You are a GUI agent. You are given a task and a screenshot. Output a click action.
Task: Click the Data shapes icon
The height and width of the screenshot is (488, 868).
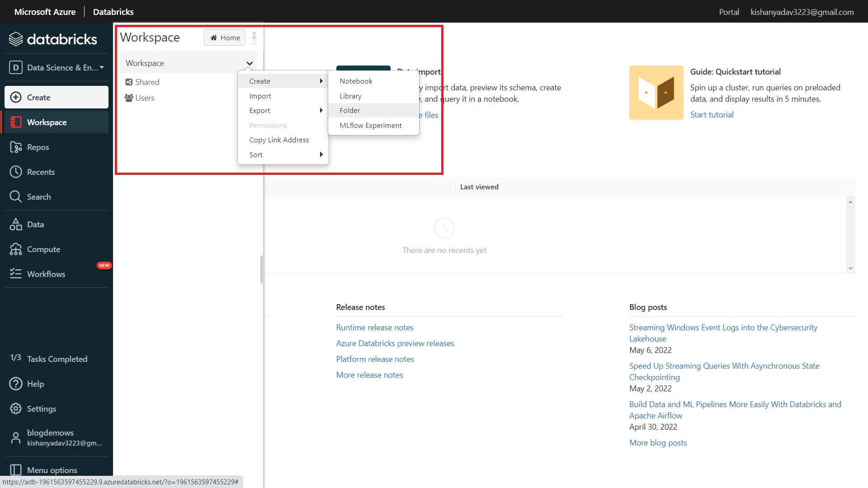click(x=16, y=224)
